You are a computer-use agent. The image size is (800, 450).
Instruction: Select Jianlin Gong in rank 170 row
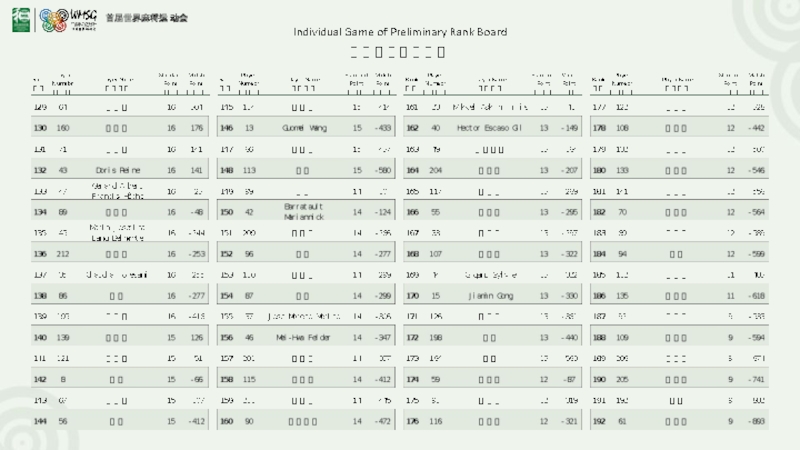[x=490, y=296]
